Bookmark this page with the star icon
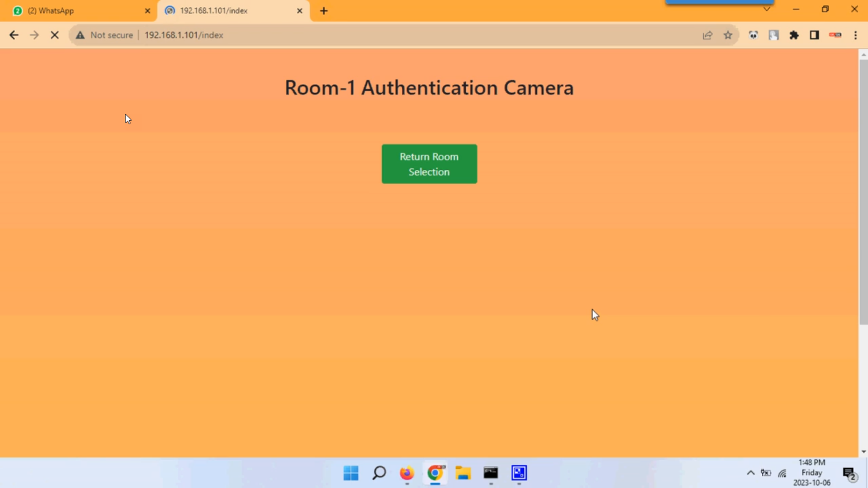This screenshot has width=868, height=488. (727, 35)
